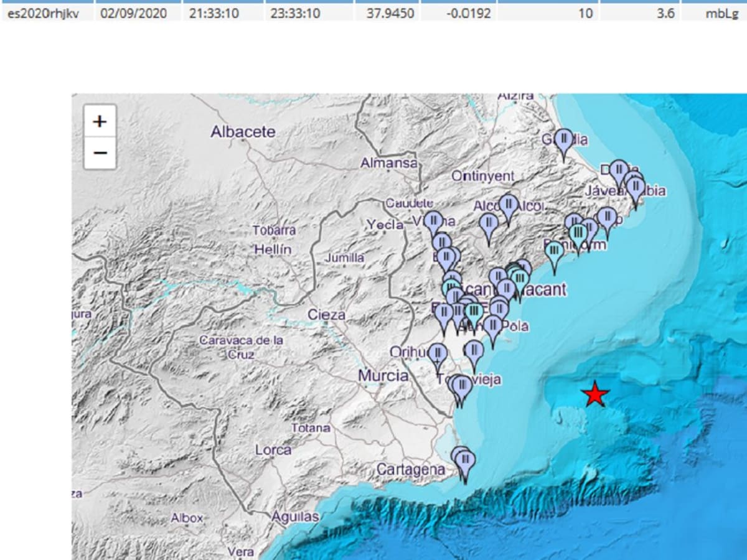
Task: Click the Albacete city label on map
Action: pyautogui.click(x=243, y=132)
